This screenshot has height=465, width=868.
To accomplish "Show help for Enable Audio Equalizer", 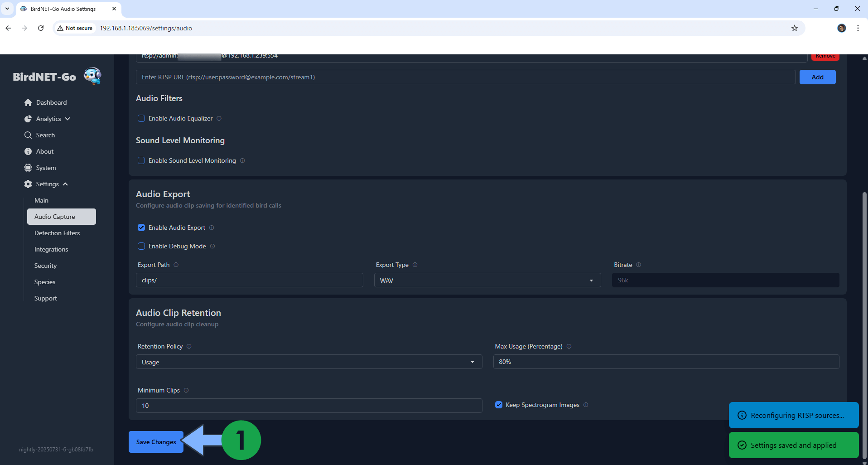I will click(x=219, y=118).
